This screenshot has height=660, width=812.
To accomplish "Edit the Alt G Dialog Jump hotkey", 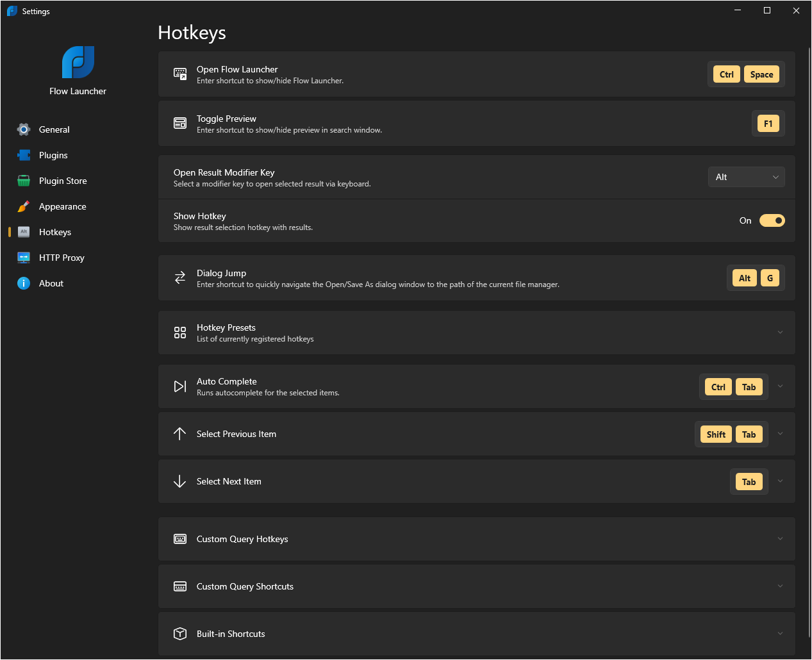I will [756, 278].
